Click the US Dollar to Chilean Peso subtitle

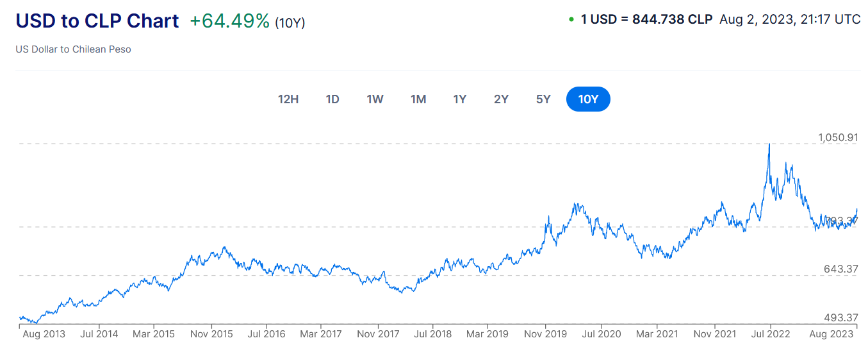[73, 49]
